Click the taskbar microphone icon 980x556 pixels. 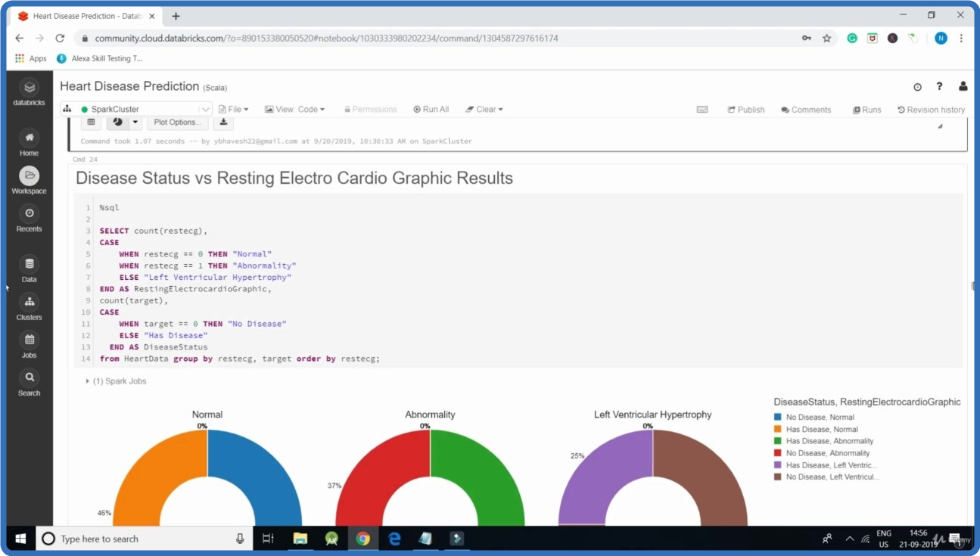click(240, 539)
